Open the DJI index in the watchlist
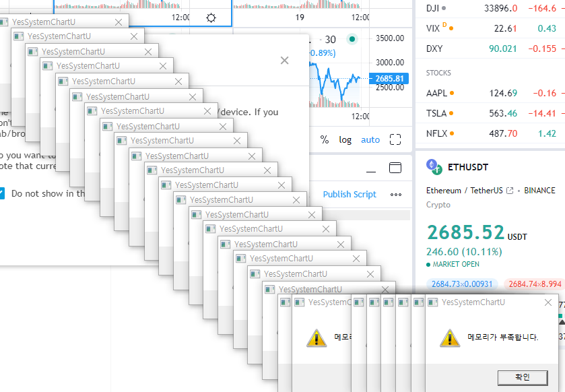The width and height of the screenshot is (565, 392). pyautogui.click(x=434, y=8)
